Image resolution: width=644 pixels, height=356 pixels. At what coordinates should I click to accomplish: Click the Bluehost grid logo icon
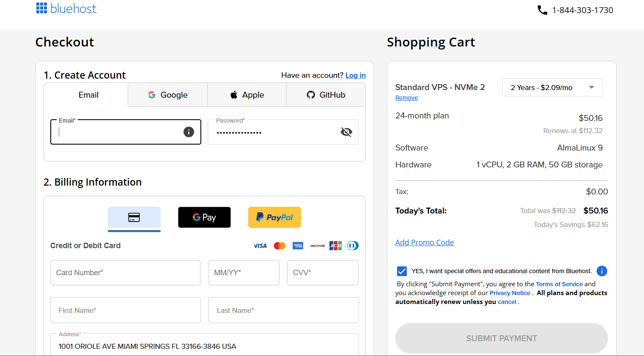click(41, 8)
